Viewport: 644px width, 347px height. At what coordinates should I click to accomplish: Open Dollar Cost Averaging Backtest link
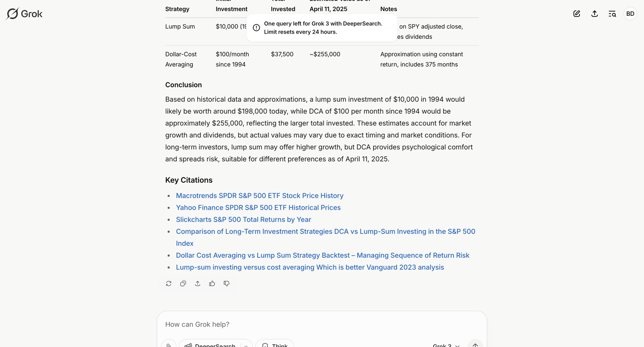click(x=322, y=255)
